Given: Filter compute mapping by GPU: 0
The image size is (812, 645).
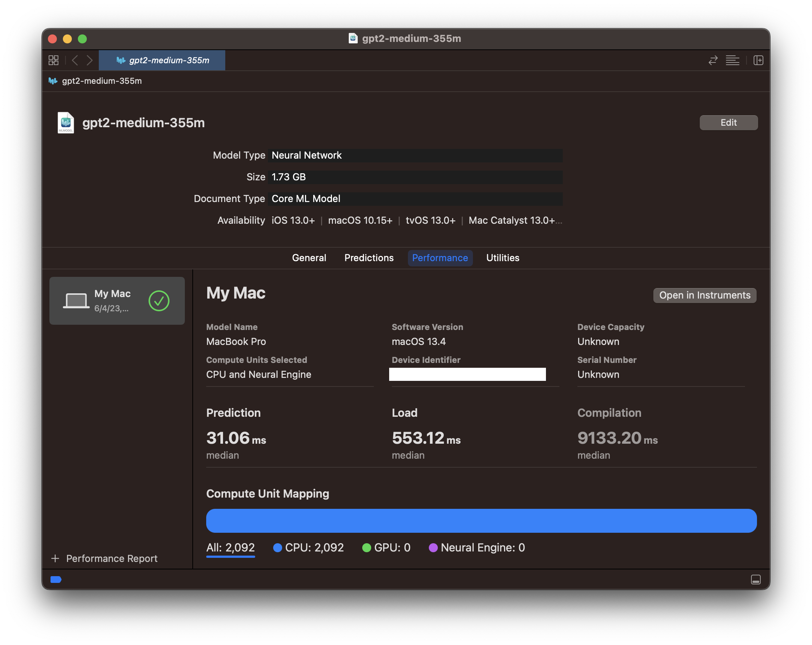Looking at the screenshot, I should pyautogui.click(x=386, y=547).
